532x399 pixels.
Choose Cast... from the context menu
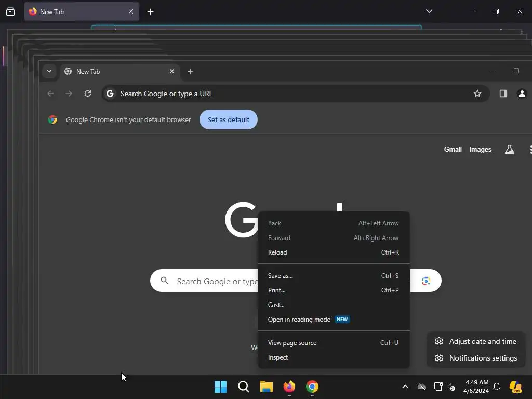pos(334,305)
